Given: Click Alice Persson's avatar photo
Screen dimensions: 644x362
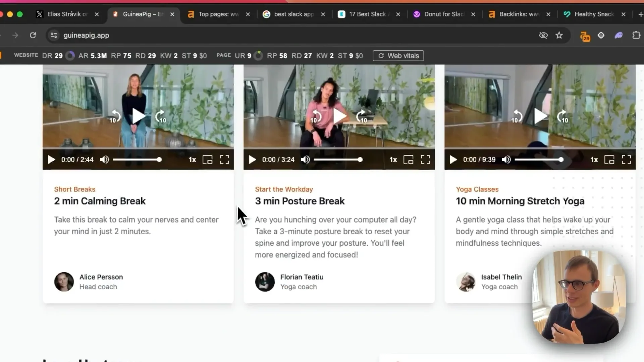Looking at the screenshot, I should (64, 282).
